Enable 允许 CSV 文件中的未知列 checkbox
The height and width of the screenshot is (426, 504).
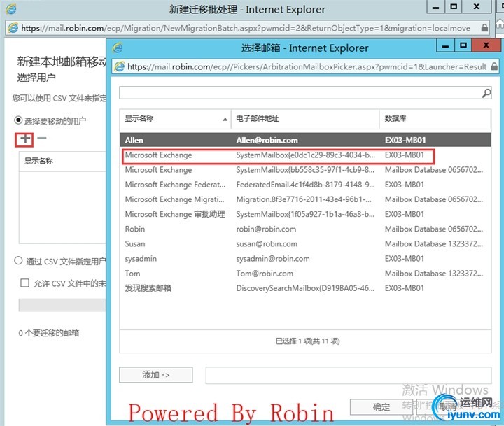pyautogui.click(x=24, y=283)
